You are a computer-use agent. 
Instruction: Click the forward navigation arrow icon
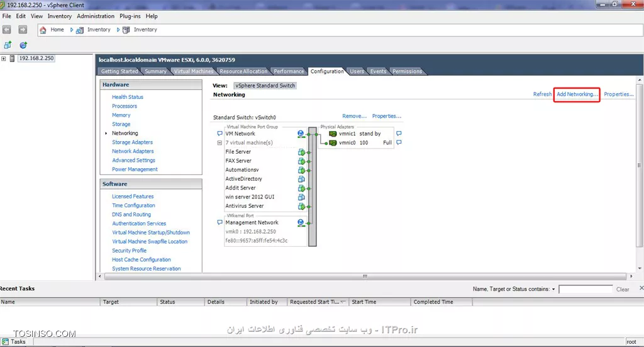click(23, 30)
